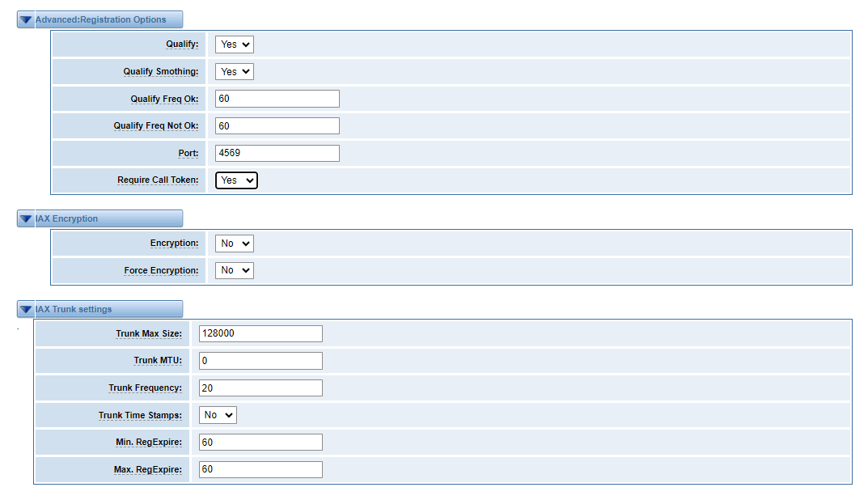Click the Trunk MTU input field
This screenshot has width=868, height=500.
click(260, 361)
